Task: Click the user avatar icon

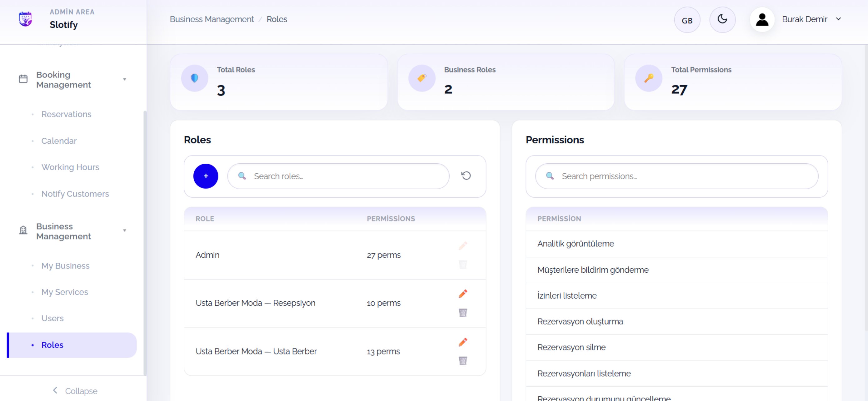Action: [x=762, y=20]
